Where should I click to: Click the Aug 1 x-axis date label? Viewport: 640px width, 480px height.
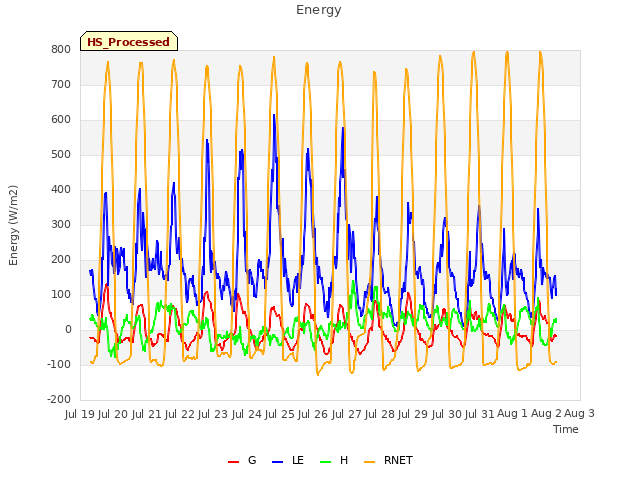coord(512,414)
